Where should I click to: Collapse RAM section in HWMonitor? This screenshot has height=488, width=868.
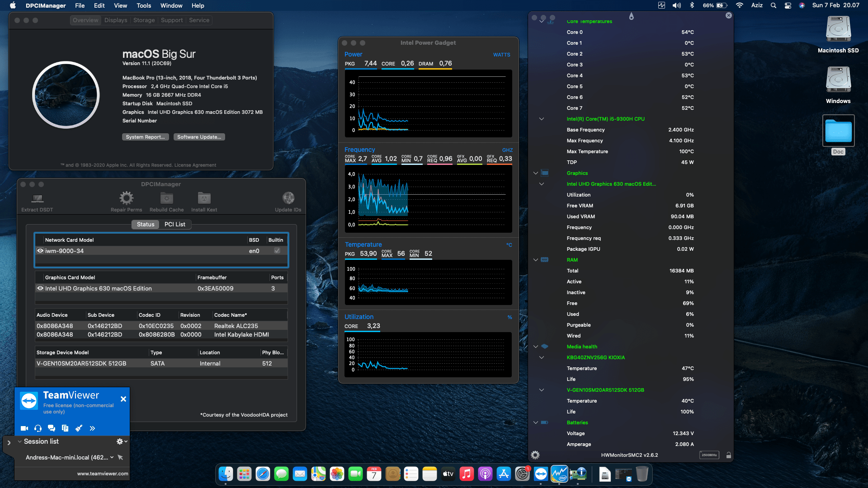point(536,260)
